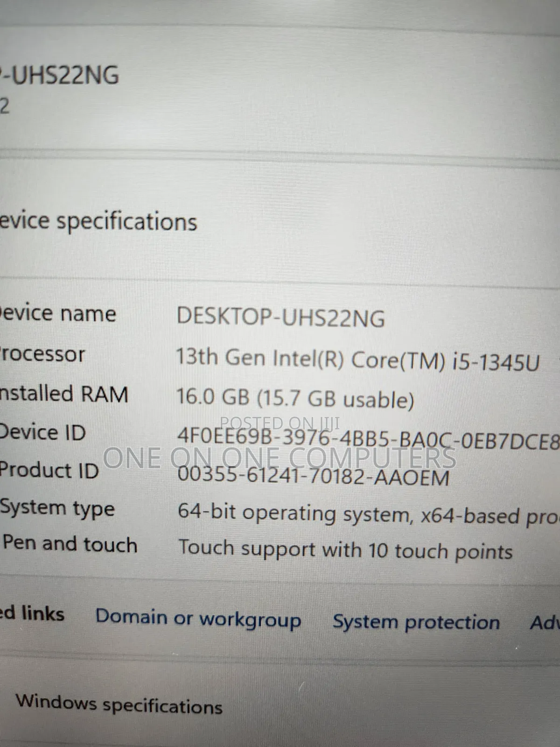Screen dimensions: 560x747
Task: Select the Device name value DESKTOP-UHS22NG
Action: pyautogui.click(x=280, y=317)
